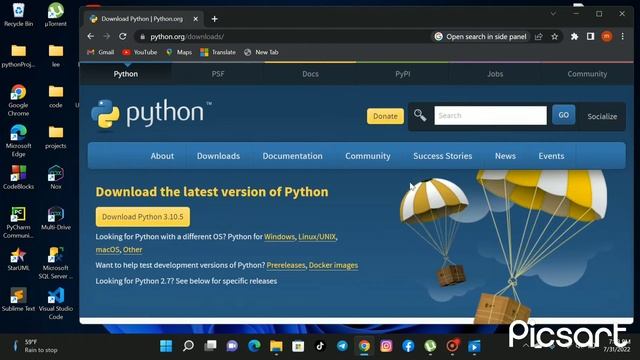The height and width of the screenshot is (360, 640).
Task: Launch µTorrent from the desktop
Action: pyautogui.click(x=56, y=14)
